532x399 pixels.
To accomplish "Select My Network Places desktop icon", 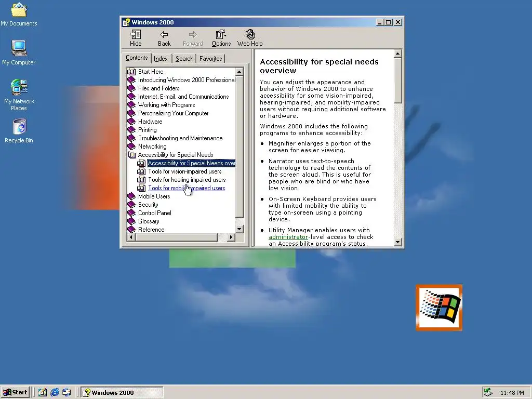I will [x=19, y=95].
